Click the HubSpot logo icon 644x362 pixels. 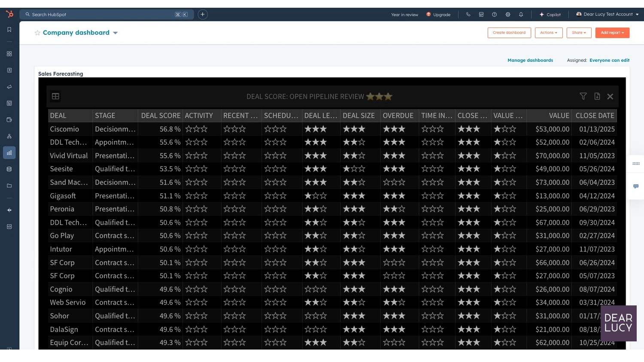(9, 14)
